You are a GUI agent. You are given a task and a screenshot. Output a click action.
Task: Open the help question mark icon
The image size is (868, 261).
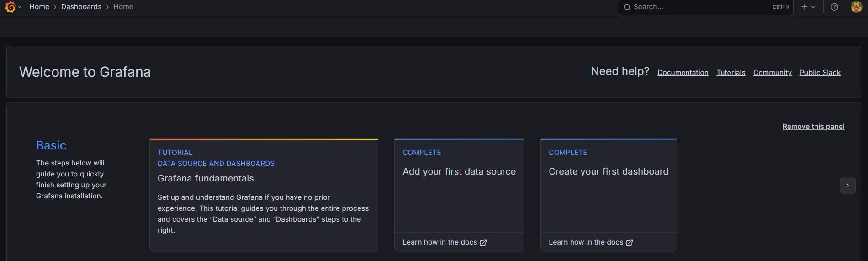click(x=835, y=7)
